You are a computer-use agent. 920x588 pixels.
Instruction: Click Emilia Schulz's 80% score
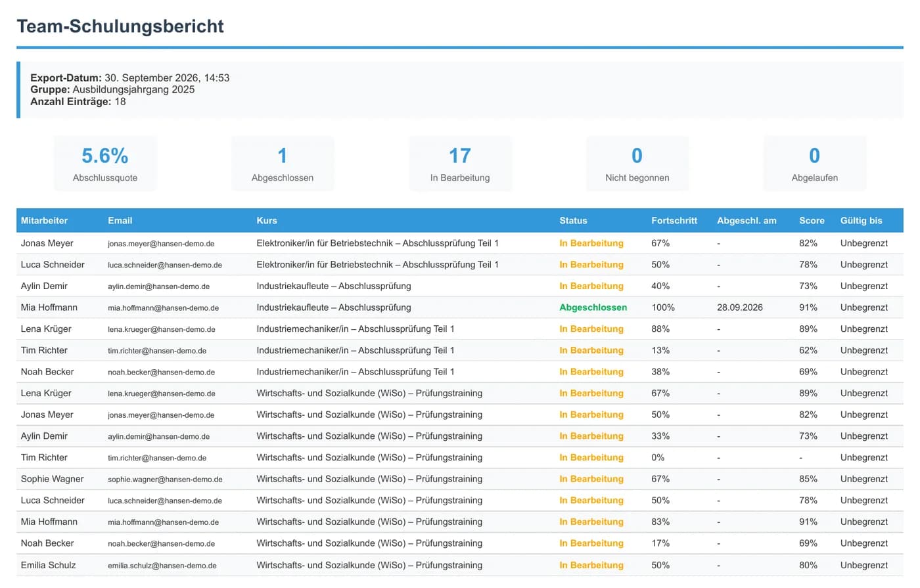808,565
